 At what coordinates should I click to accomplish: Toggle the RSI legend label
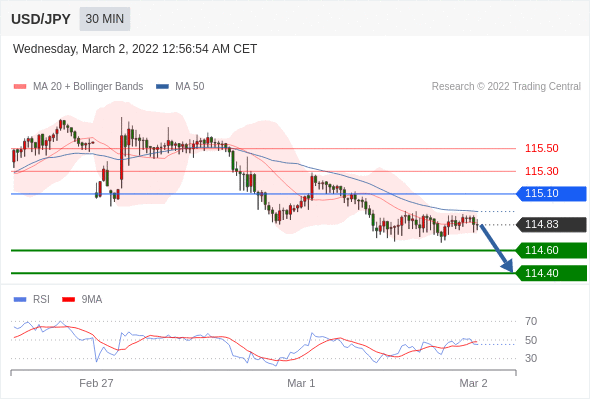pyautogui.click(x=41, y=300)
